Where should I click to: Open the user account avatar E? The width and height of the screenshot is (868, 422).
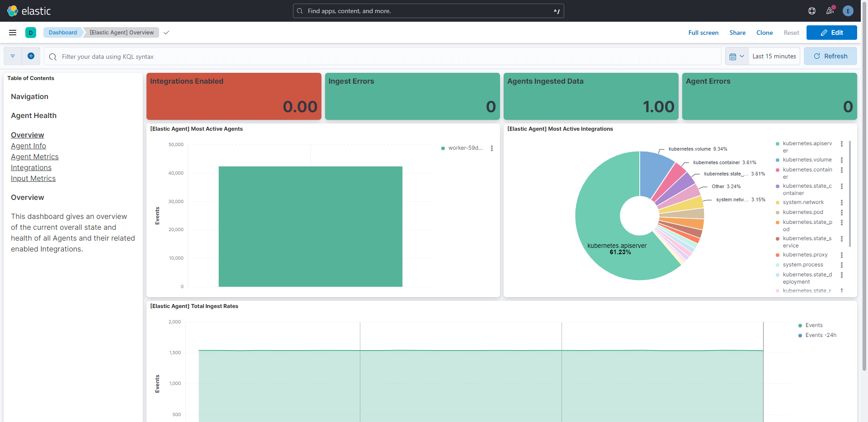[x=848, y=11]
